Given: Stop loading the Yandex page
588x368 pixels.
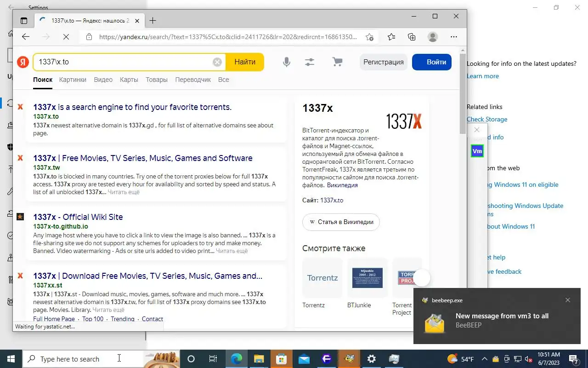Looking at the screenshot, I should (x=66, y=37).
